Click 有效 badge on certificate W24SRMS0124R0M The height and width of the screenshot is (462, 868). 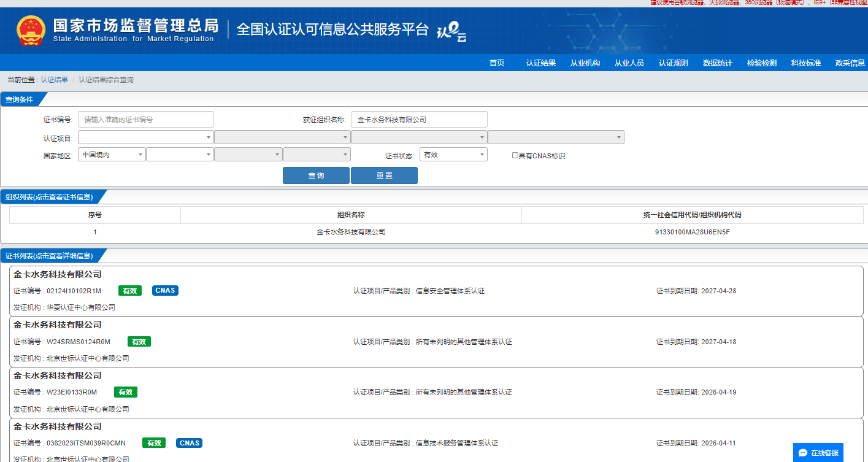[139, 342]
